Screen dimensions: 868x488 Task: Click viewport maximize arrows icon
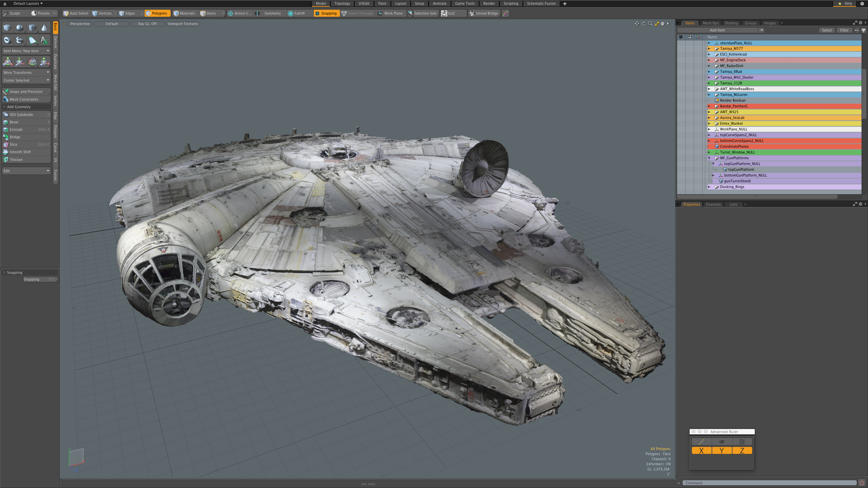click(x=657, y=24)
